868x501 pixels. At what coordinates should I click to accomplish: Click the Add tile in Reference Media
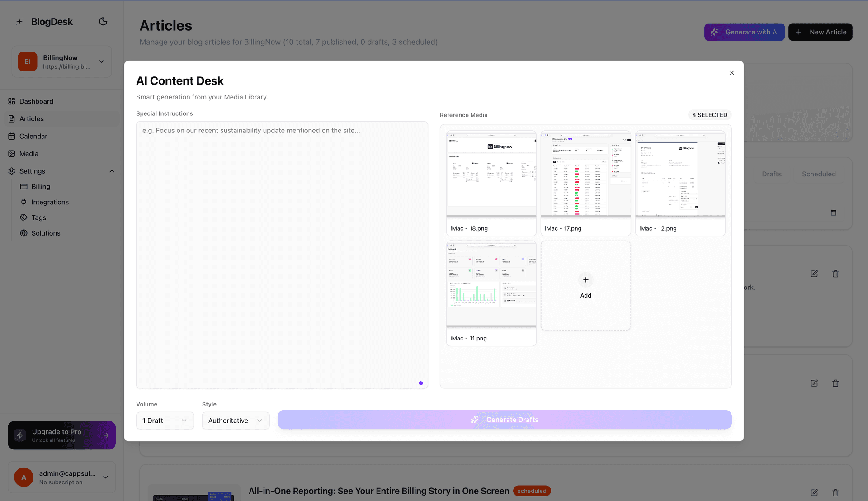pyautogui.click(x=585, y=286)
